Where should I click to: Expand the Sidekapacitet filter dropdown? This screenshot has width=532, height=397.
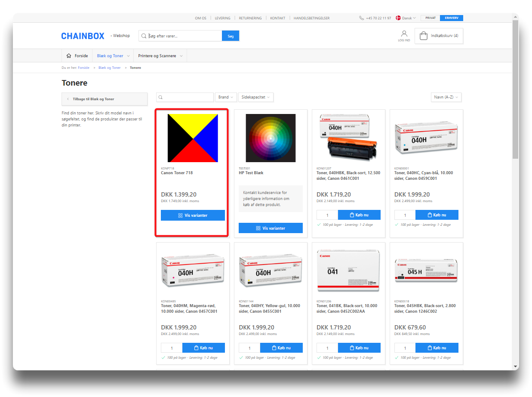pyautogui.click(x=255, y=97)
